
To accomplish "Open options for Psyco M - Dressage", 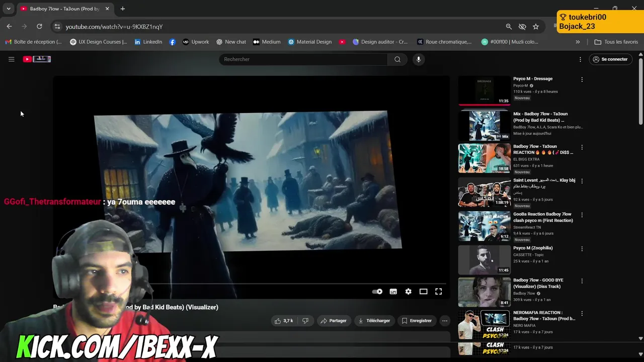I will pyautogui.click(x=582, y=79).
